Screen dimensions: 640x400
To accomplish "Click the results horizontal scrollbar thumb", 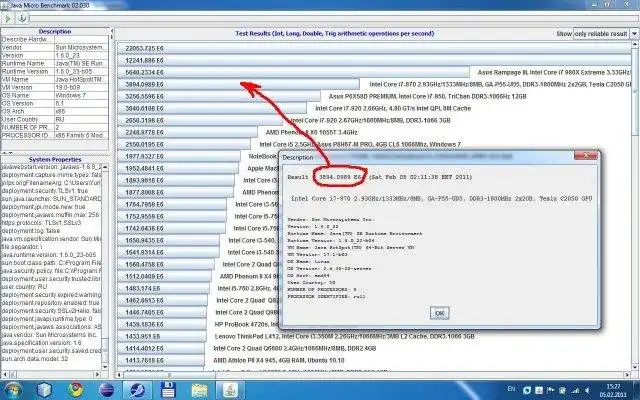I will pos(169,375).
